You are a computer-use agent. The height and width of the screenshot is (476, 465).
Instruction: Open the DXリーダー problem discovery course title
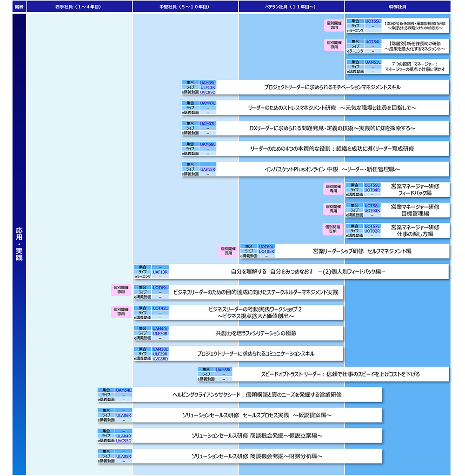coord(332,128)
